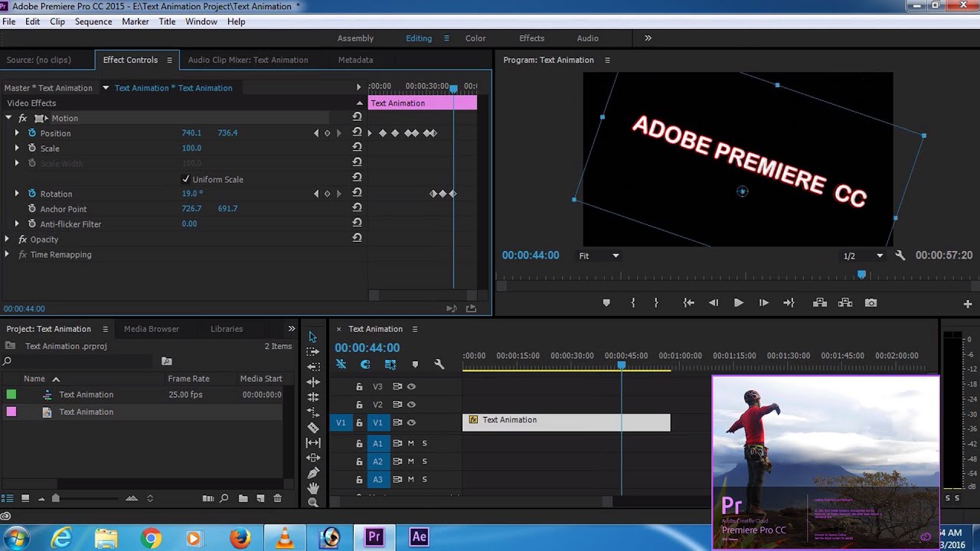
Task: Uncheck the Uniform Scale checkbox
Action: tap(185, 179)
